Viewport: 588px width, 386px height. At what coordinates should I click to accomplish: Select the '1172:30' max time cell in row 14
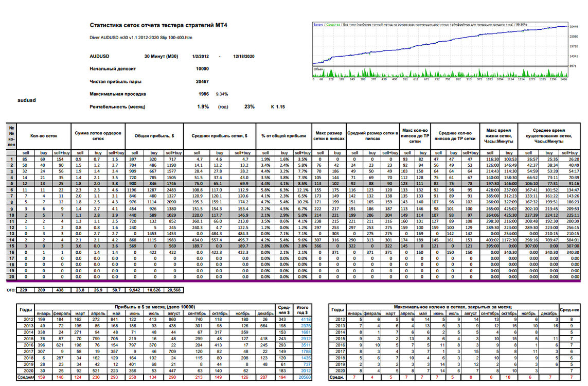[x=509, y=240]
